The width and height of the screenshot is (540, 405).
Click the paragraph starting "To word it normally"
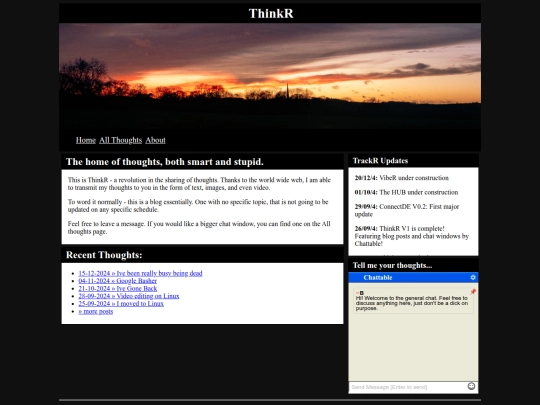pyautogui.click(x=198, y=206)
